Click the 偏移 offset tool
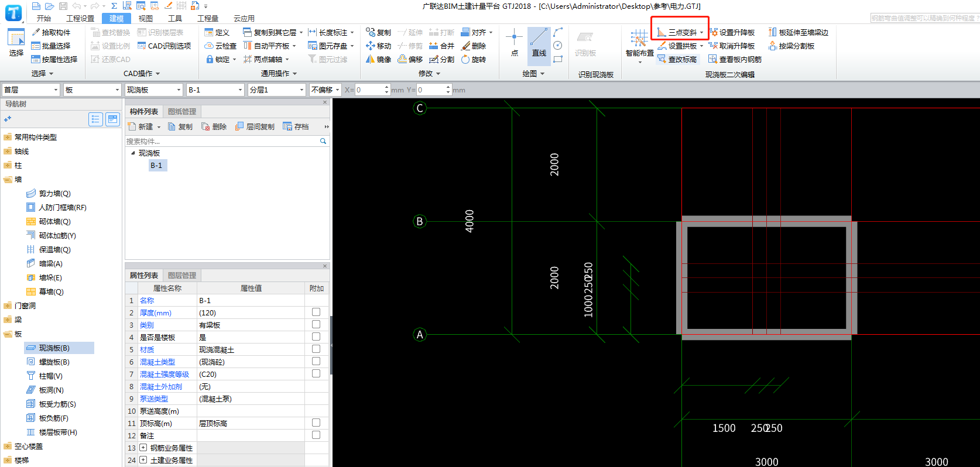This screenshot has width=980, height=467. coord(410,59)
